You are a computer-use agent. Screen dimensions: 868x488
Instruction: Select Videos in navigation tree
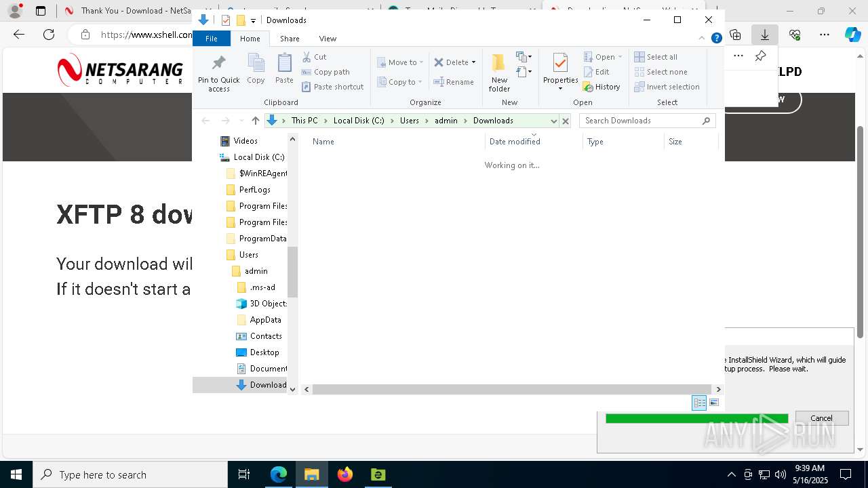(245, 141)
